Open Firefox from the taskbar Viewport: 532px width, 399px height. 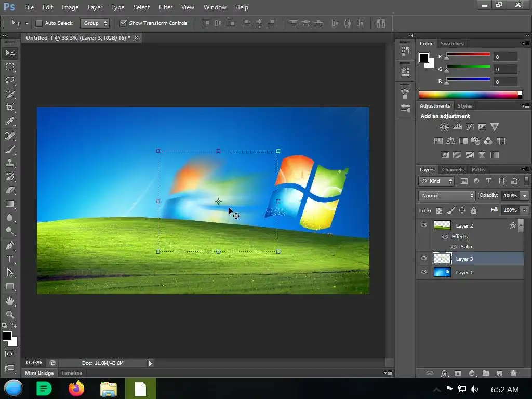pos(76,389)
